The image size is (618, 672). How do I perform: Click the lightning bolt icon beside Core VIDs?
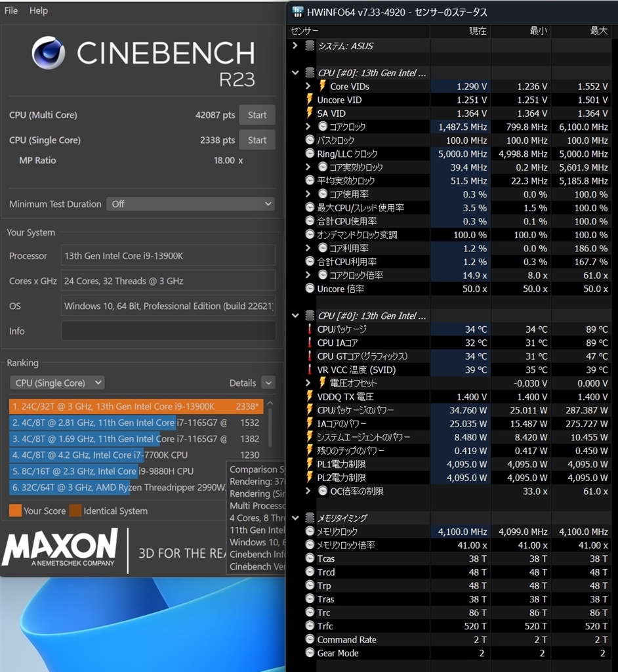pos(322,86)
